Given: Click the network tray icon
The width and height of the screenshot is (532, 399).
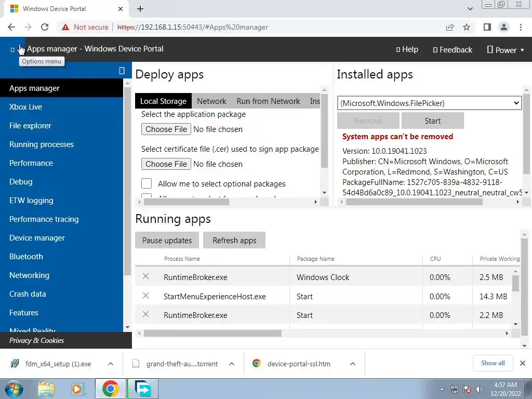Looking at the screenshot, I should click(454, 389).
